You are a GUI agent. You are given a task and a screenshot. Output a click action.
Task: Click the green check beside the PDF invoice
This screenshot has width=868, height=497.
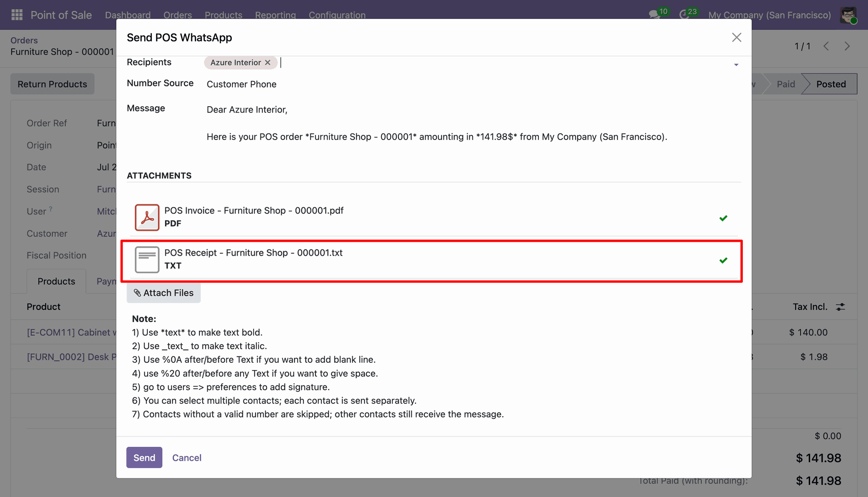[723, 218]
